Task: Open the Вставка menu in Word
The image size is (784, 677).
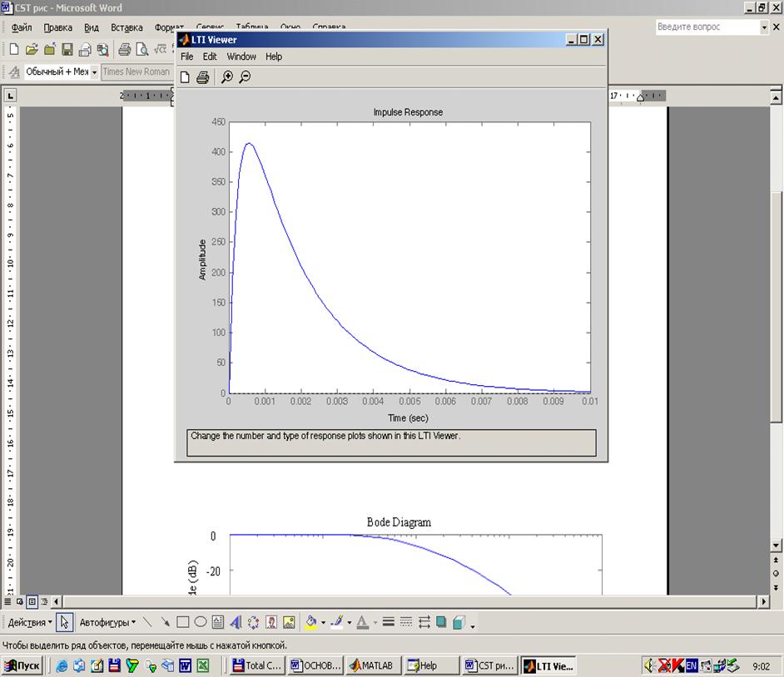Action: tap(127, 27)
